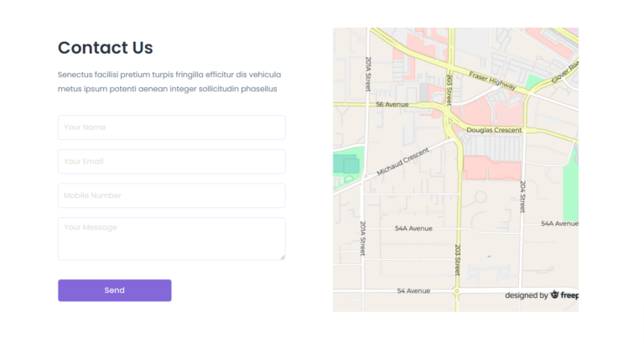This screenshot has width=644, height=354.
Task: Click the 204 Street map label
Action: click(x=522, y=196)
